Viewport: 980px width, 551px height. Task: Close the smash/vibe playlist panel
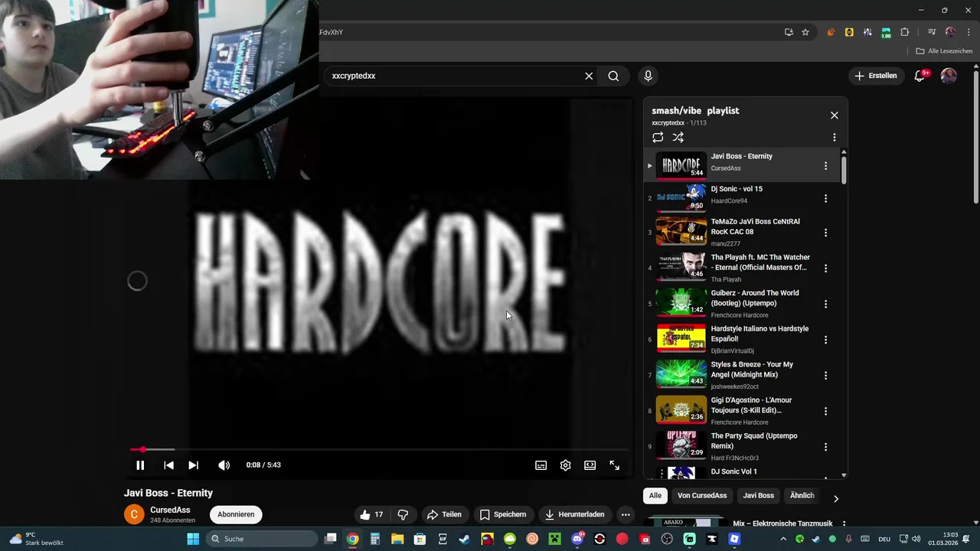click(x=835, y=116)
